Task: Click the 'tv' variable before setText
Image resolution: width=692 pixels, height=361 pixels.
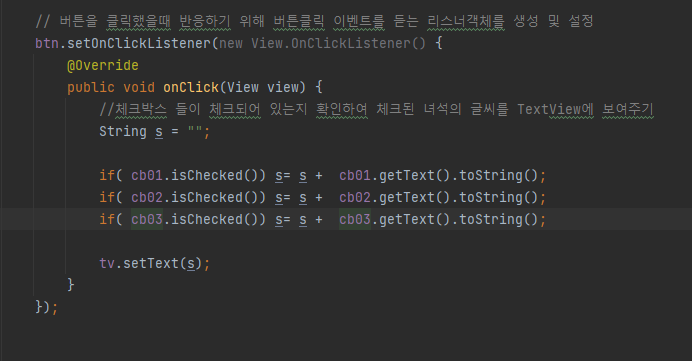Action: (x=107, y=263)
